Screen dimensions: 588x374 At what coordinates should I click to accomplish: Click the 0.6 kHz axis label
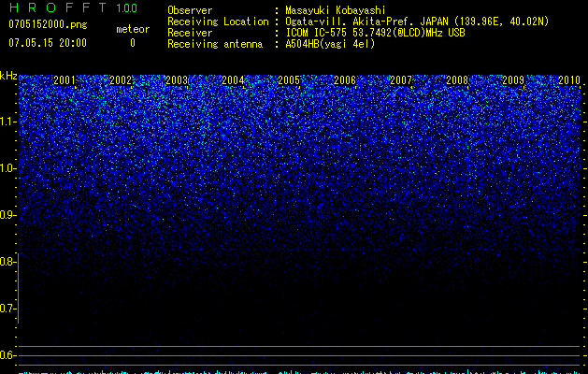[x=7, y=355]
